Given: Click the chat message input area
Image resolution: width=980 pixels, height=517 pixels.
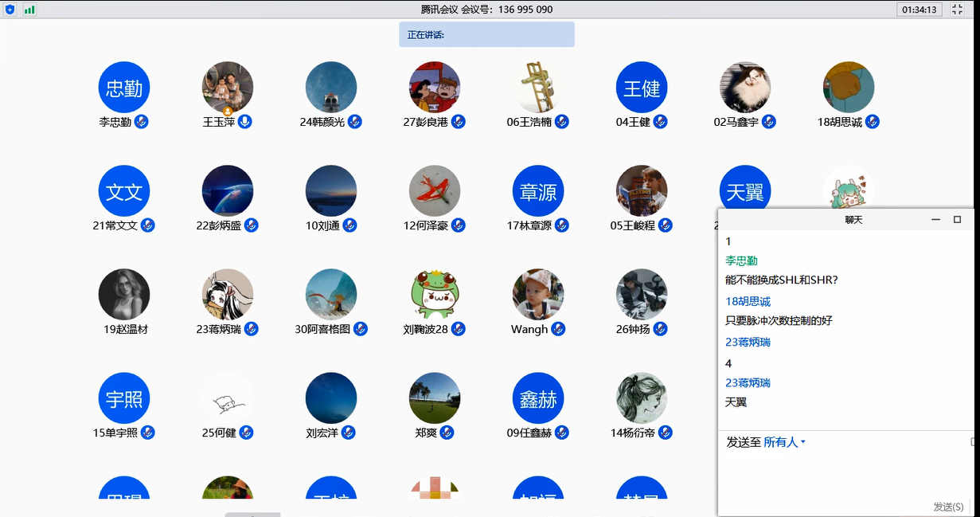Looking at the screenshot, I should coord(844,474).
